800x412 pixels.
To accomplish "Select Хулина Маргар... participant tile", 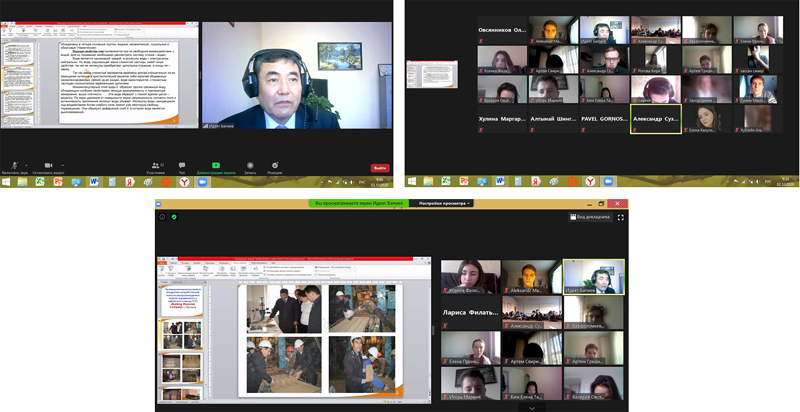I will (502, 119).
